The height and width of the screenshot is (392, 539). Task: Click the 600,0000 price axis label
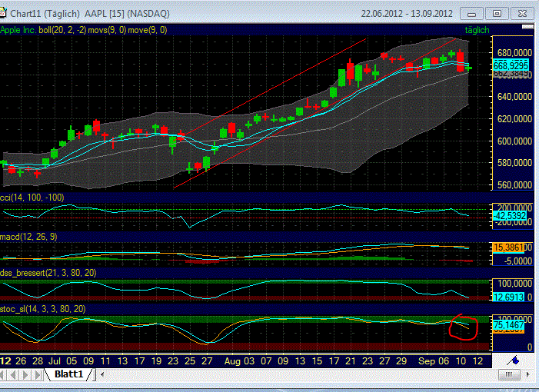click(514, 141)
